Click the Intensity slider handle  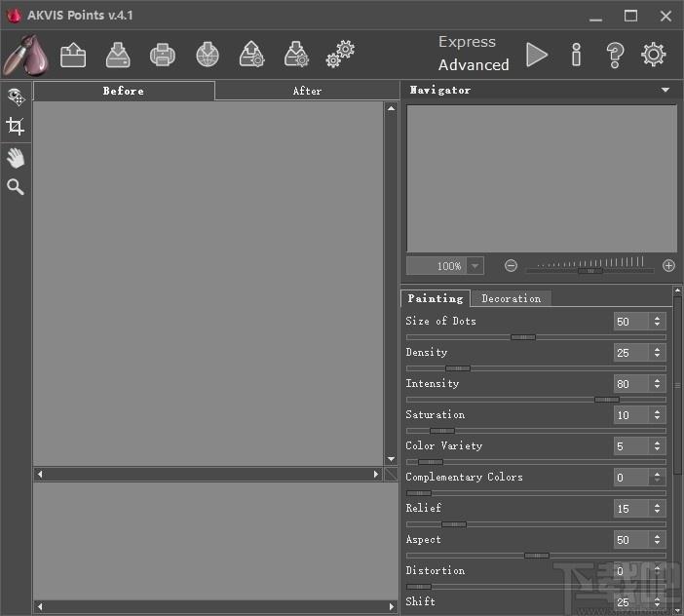[x=606, y=400]
